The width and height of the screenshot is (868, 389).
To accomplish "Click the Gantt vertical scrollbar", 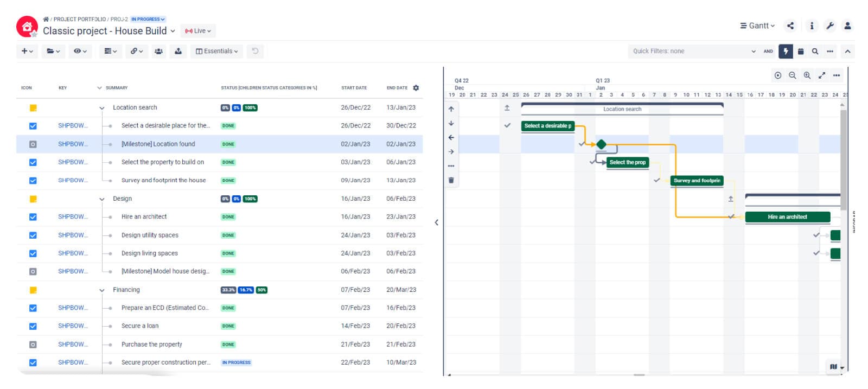I will [844, 160].
